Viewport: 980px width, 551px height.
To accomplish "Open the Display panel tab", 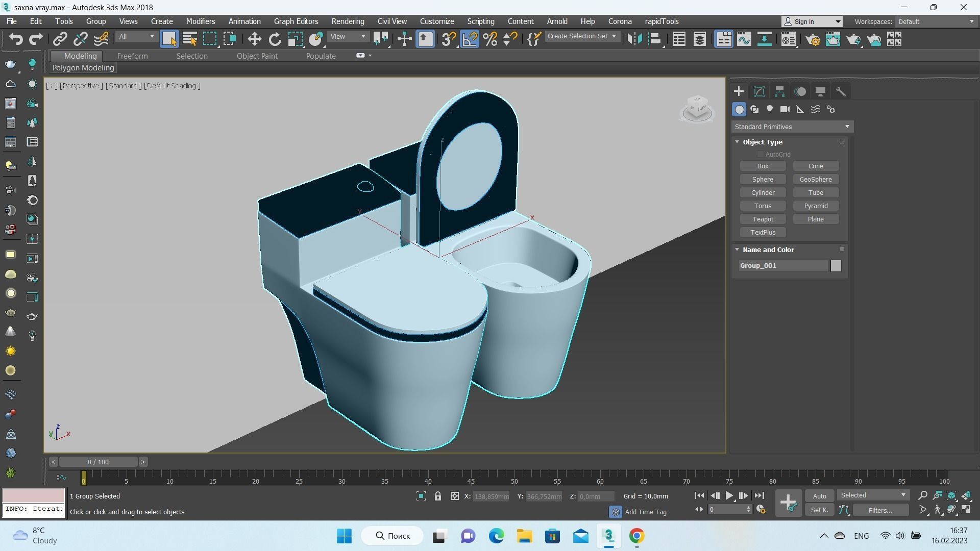I will coord(820,92).
